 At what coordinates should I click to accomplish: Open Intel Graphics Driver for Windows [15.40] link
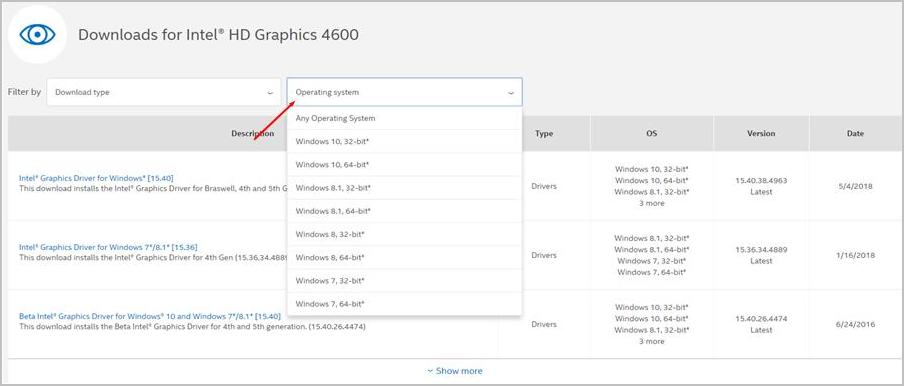(x=96, y=178)
